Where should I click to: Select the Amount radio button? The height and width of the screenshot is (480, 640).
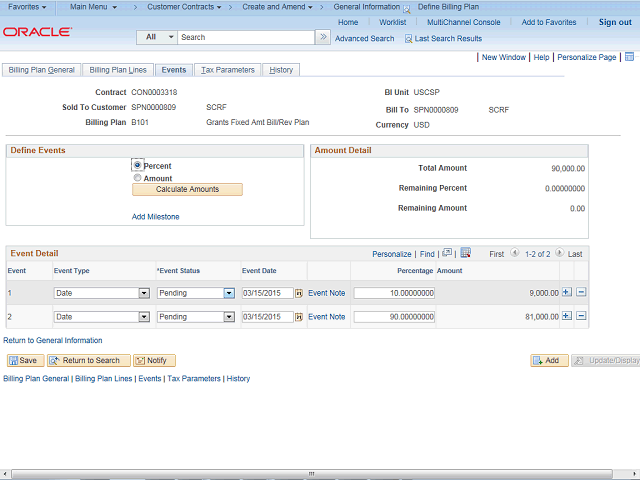(x=138, y=178)
